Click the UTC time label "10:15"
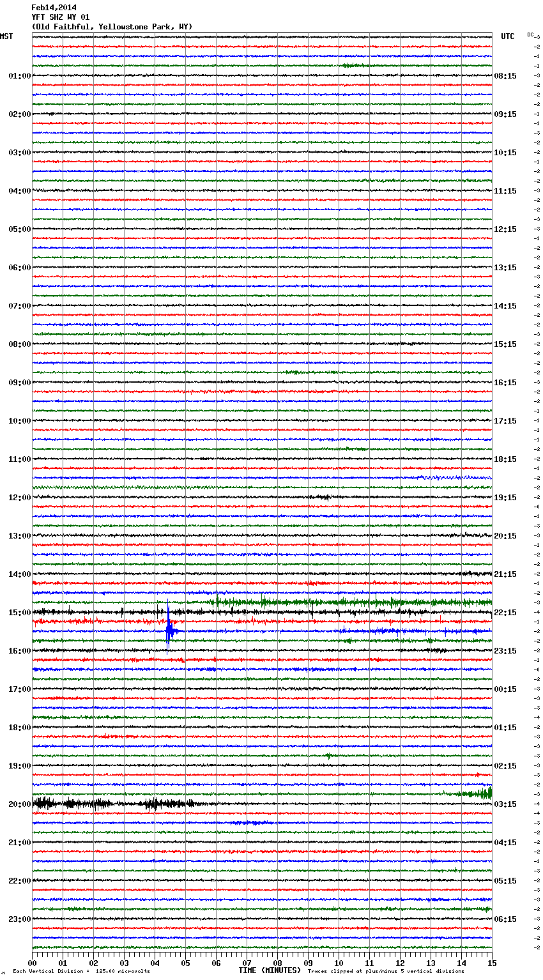The width and height of the screenshot is (543, 980). coord(505,153)
